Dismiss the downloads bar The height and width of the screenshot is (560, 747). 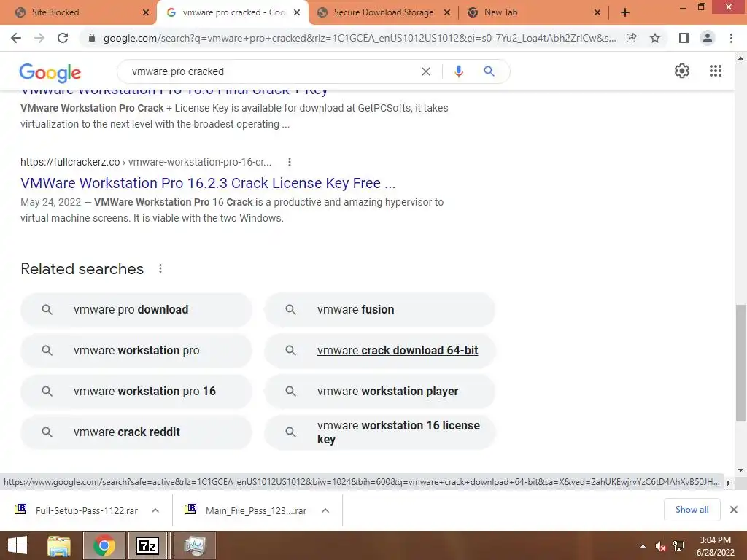click(x=734, y=510)
